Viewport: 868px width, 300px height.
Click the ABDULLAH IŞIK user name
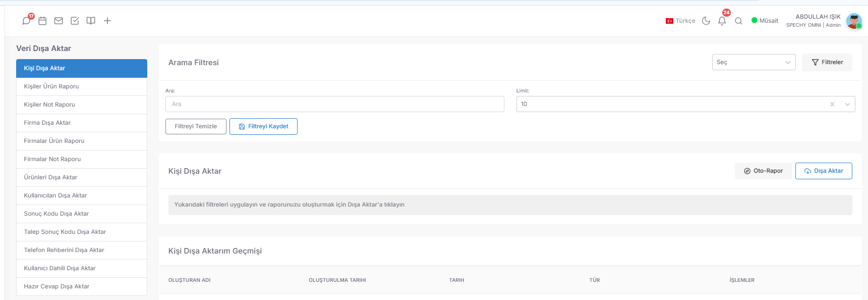click(x=818, y=17)
